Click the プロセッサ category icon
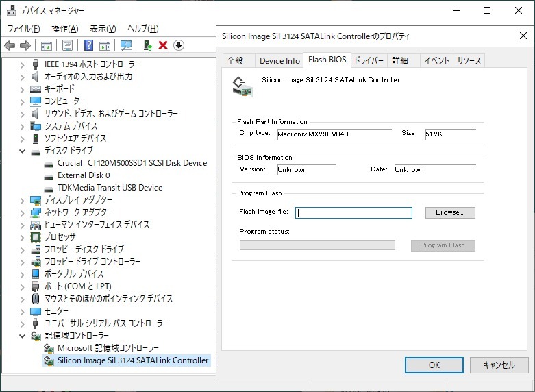 (x=36, y=236)
